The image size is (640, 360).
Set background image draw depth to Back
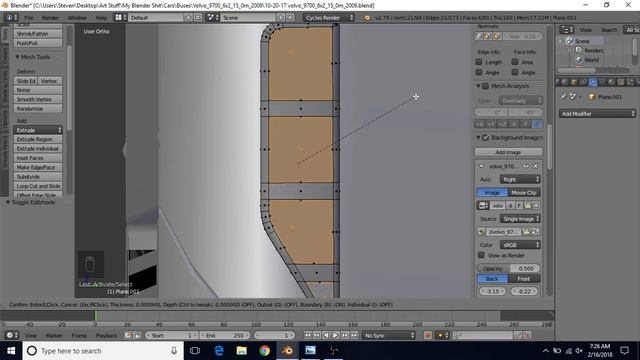[x=492, y=279]
